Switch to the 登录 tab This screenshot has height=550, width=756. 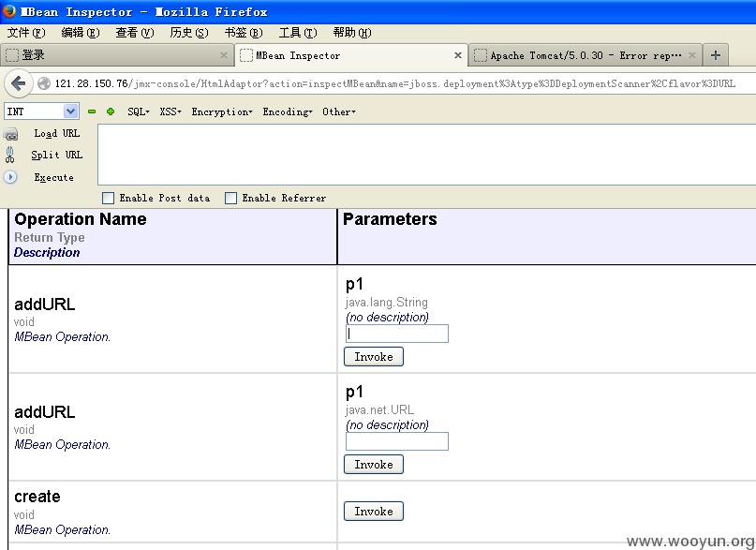pos(117,55)
